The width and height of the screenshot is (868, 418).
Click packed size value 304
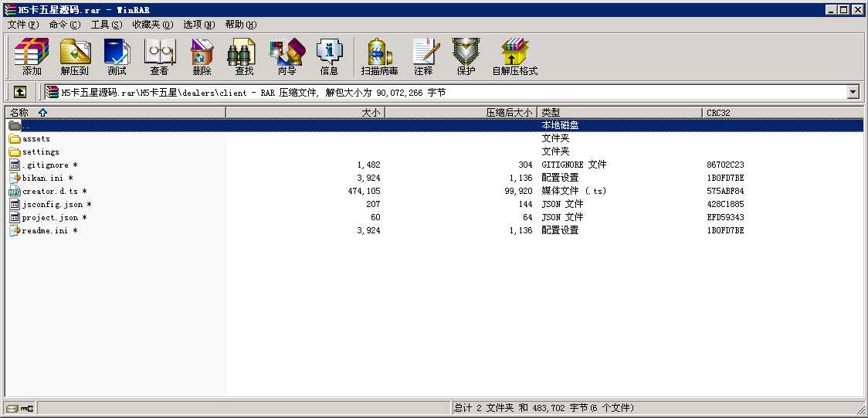click(525, 165)
